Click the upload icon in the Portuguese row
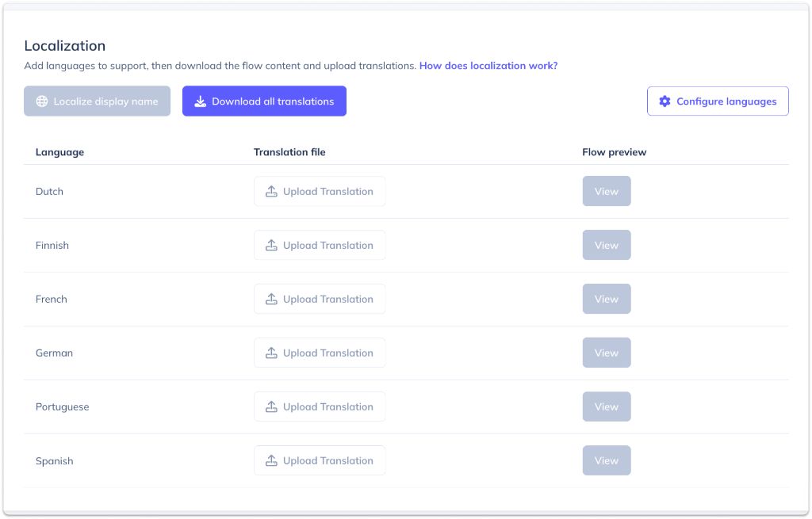The image size is (812, 519). point(271,407)
